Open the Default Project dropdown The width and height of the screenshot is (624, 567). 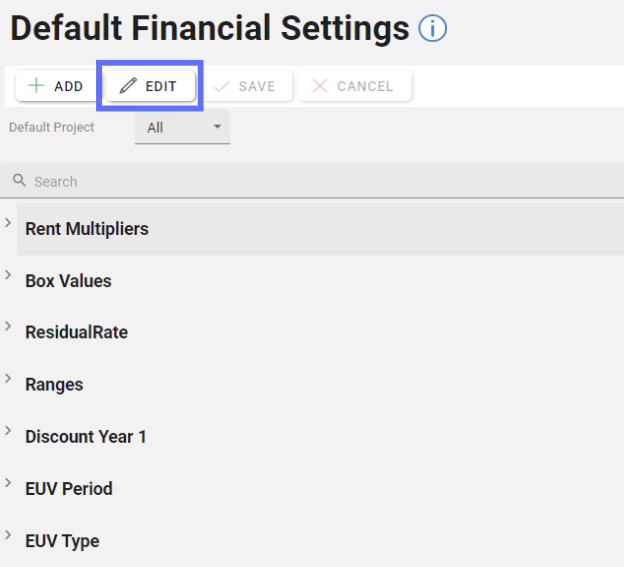click(x=182, y=127)
